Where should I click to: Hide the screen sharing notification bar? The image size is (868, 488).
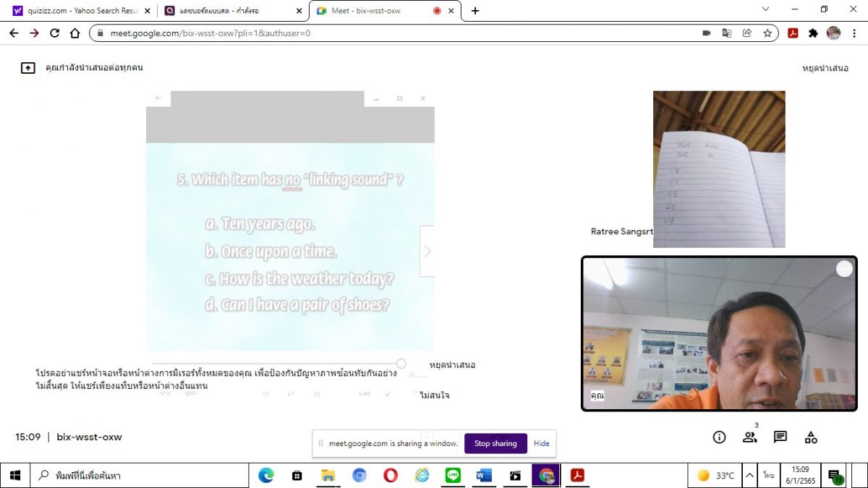[541, 443]
